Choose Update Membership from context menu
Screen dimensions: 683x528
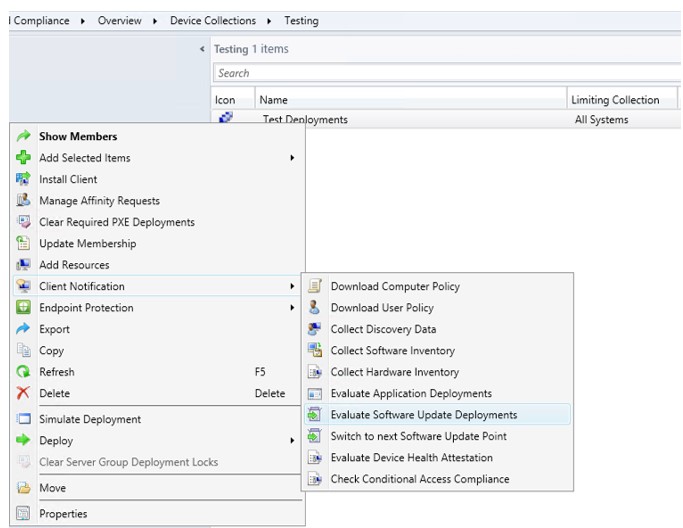[x=87, y=244]
